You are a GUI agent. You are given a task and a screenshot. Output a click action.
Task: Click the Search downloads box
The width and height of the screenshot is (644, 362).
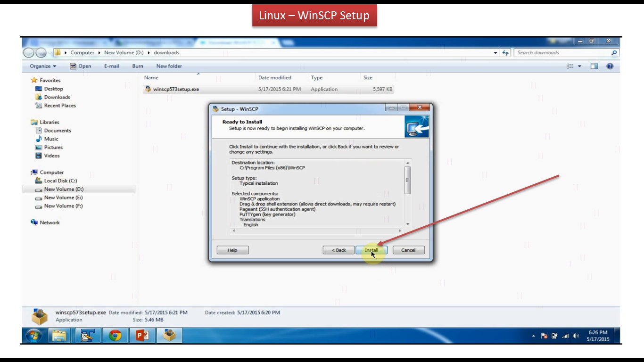point(562,53)
